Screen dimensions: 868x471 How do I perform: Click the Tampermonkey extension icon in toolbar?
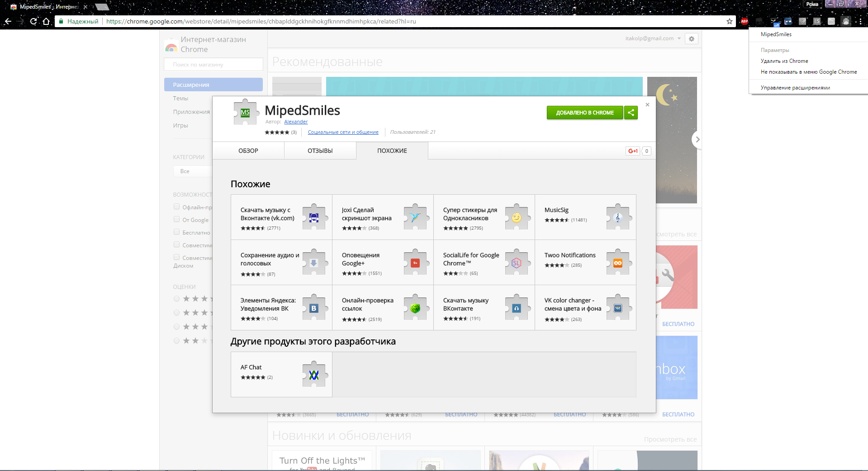[x=759, y=21]
